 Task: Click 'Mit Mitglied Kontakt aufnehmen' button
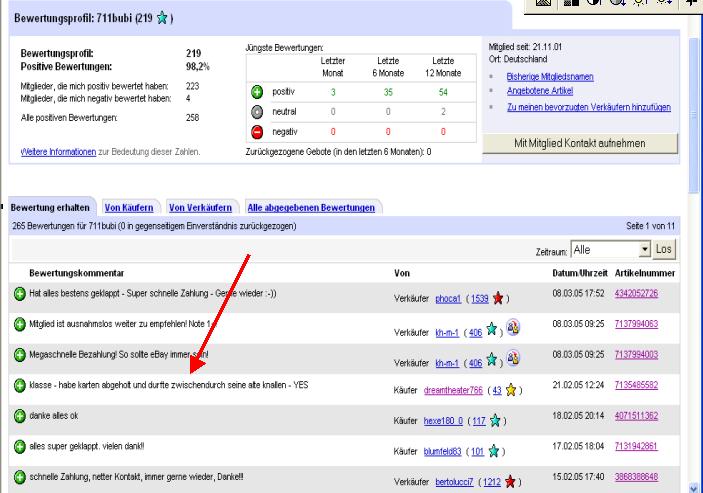(580, 143)
